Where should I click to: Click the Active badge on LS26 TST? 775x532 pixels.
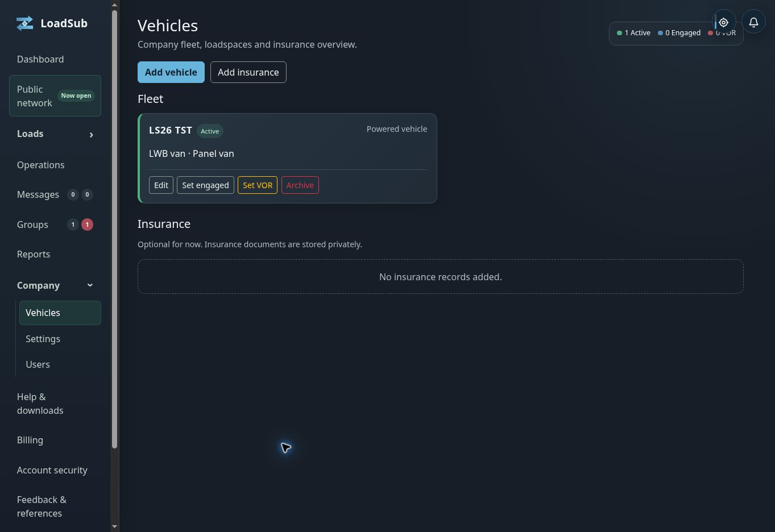click(210, 131)
